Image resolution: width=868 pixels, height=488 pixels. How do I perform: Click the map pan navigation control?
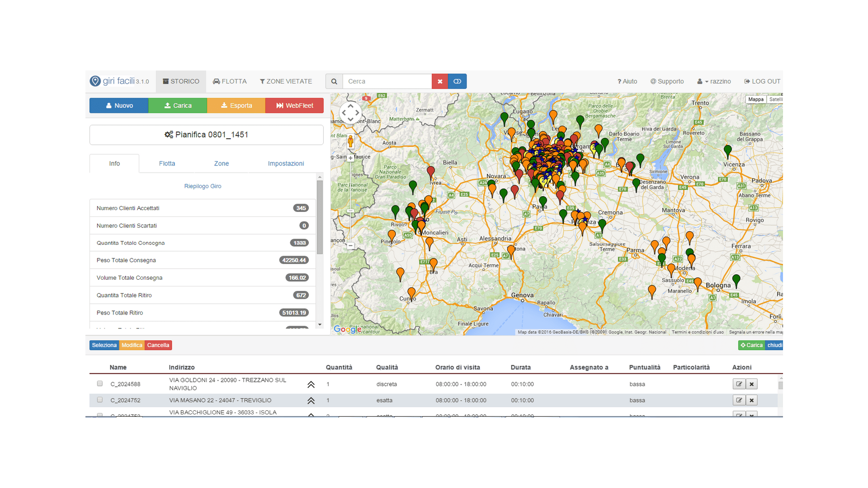(350, 113)
